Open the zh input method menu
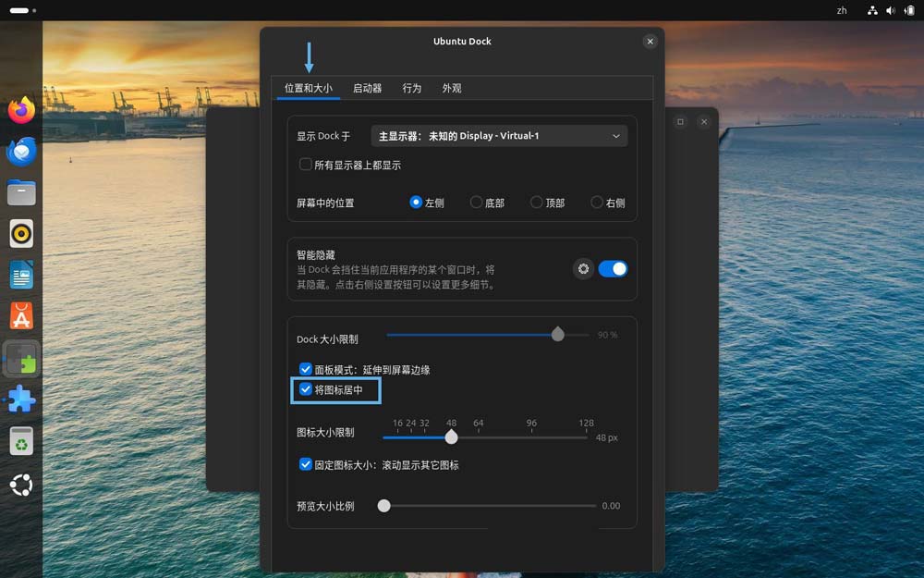The height and width of the screenshot is (578, 924). click(842, 10)
